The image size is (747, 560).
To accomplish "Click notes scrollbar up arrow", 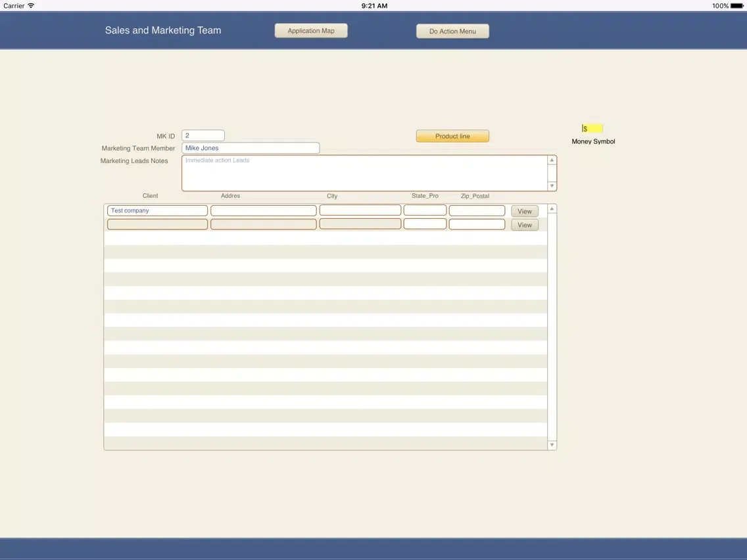I will pos(552,160).
